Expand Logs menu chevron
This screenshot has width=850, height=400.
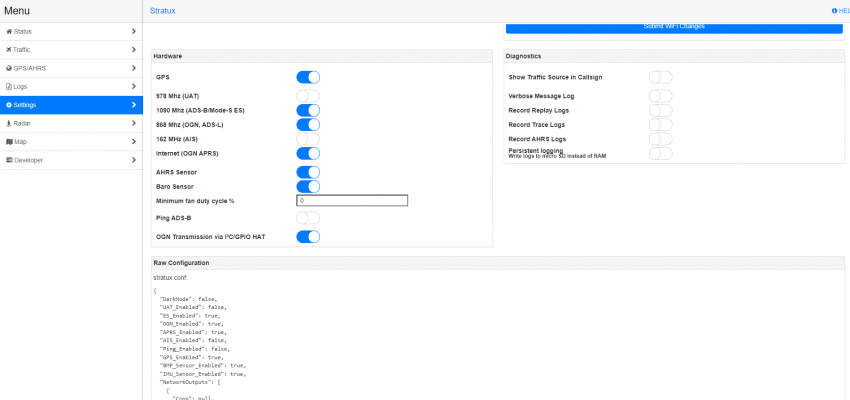pos(133,87)
